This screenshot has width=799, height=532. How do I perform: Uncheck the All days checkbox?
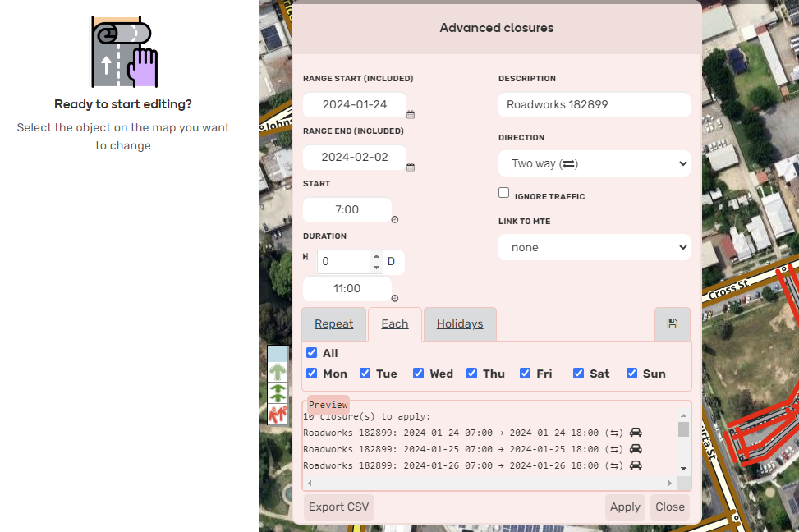[312, 353]
